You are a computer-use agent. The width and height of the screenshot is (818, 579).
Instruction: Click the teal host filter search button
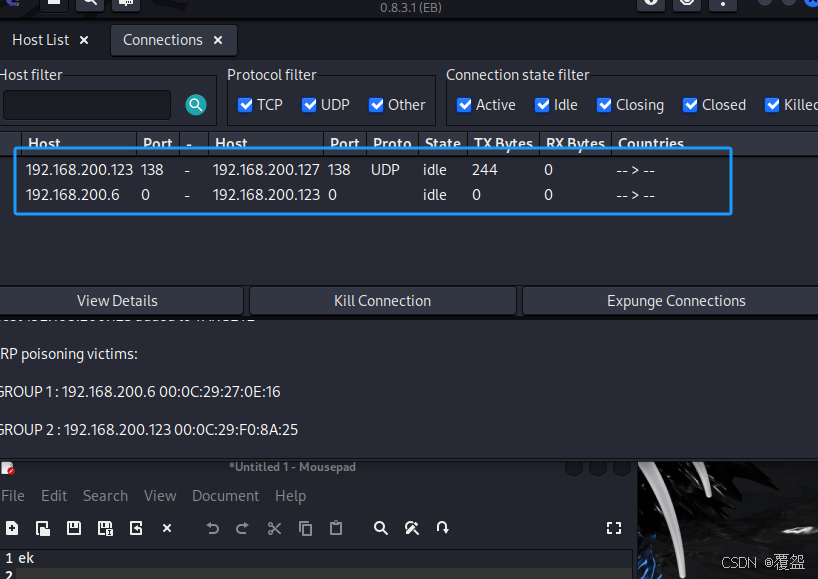click(x=196, y=105)
